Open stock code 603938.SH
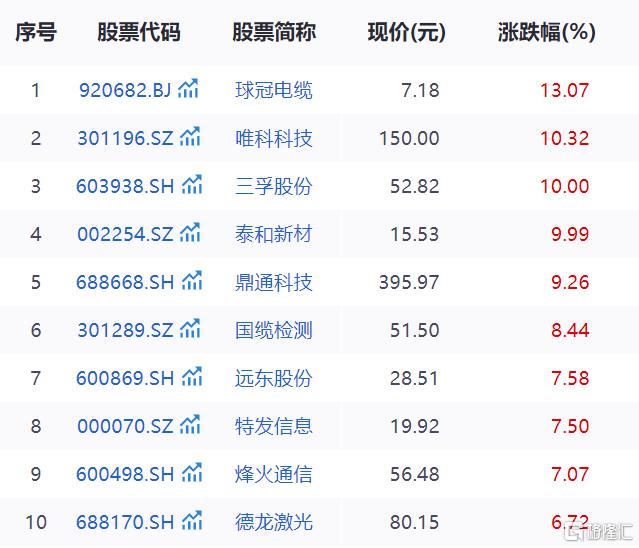Screen dimensions: 639x548 [x=125, y=186]
